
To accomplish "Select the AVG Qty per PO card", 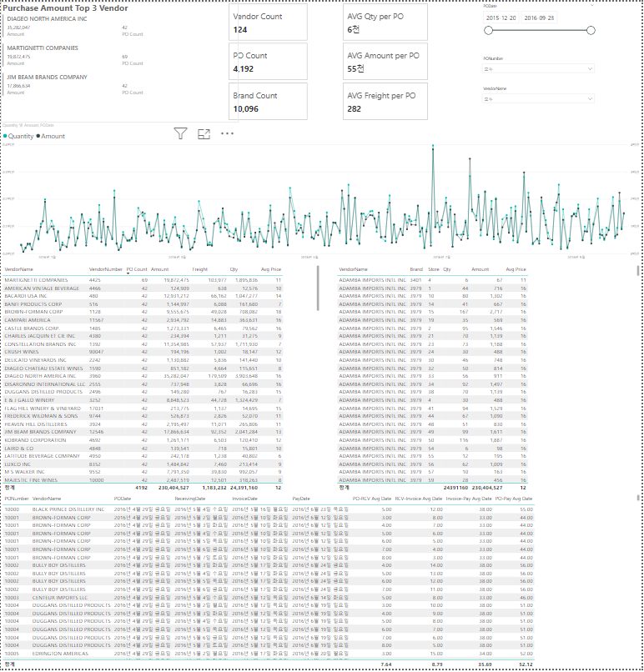I will [x=385, y=23].
